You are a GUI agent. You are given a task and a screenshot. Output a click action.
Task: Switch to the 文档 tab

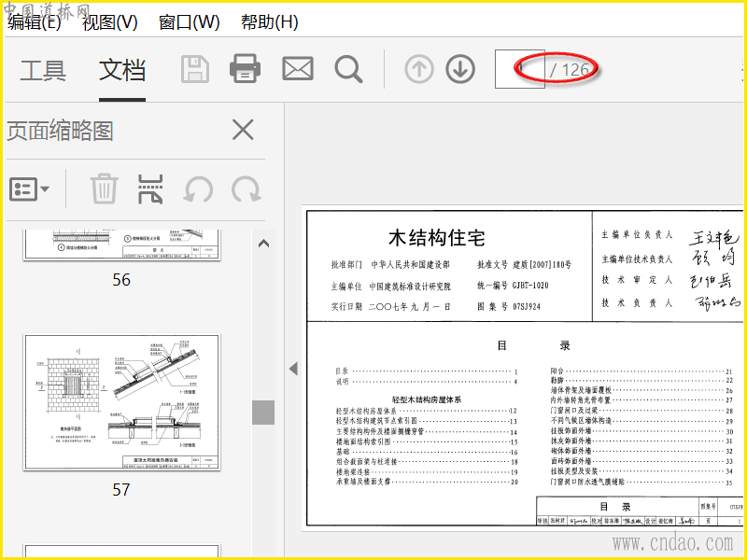[x=122, y=70]
